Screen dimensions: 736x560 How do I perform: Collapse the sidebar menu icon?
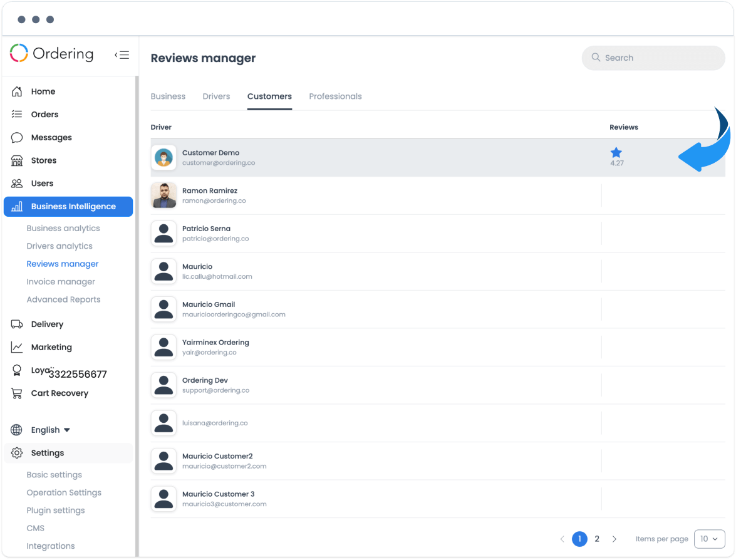pyautogui.click(x=122, y=55)
